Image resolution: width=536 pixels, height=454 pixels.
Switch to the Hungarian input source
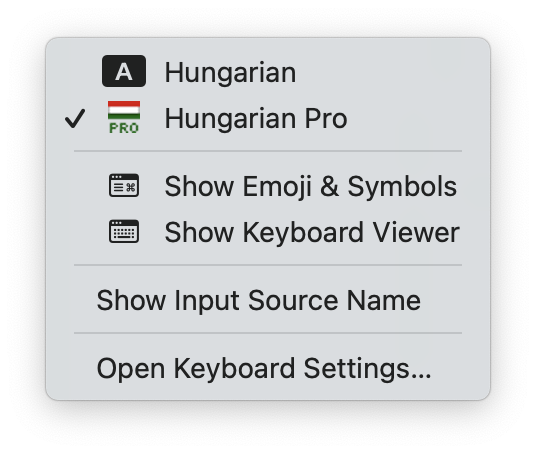pos(268,72)
